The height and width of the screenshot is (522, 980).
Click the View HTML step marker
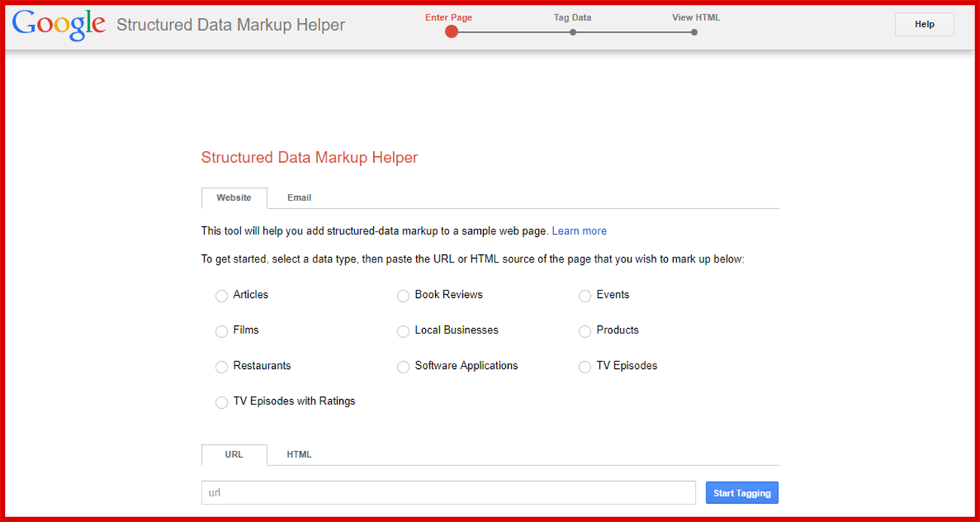(x=694, y=32)
